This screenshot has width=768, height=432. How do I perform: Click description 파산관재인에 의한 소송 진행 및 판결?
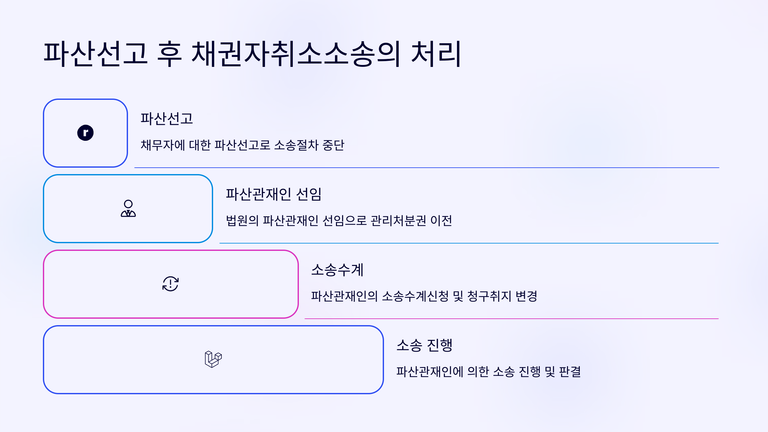click(x=489, y=371)
